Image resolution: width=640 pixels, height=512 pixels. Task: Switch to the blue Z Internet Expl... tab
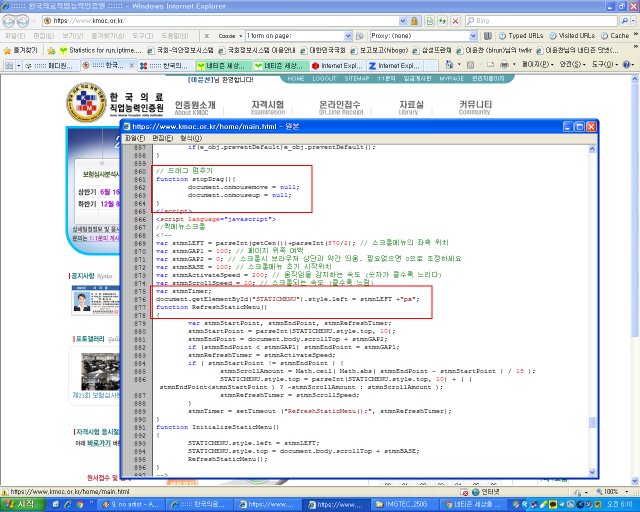tap(394, 65)
